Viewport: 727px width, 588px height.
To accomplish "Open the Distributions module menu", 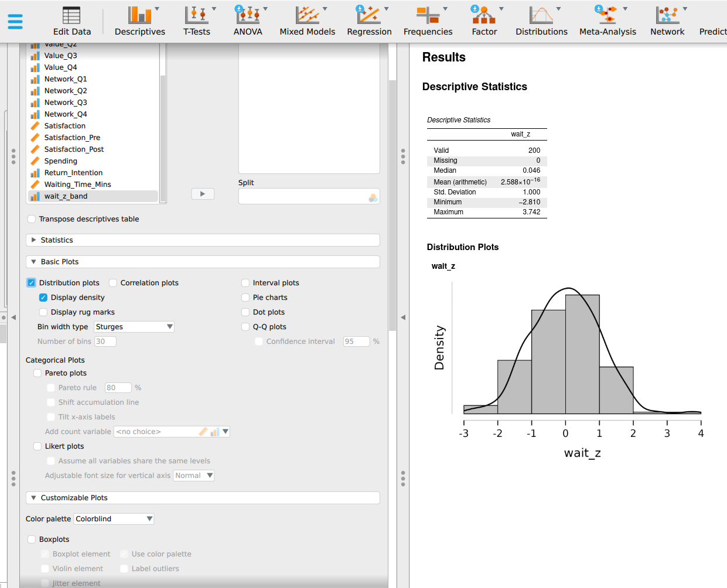I will click(x=541, y=21).
